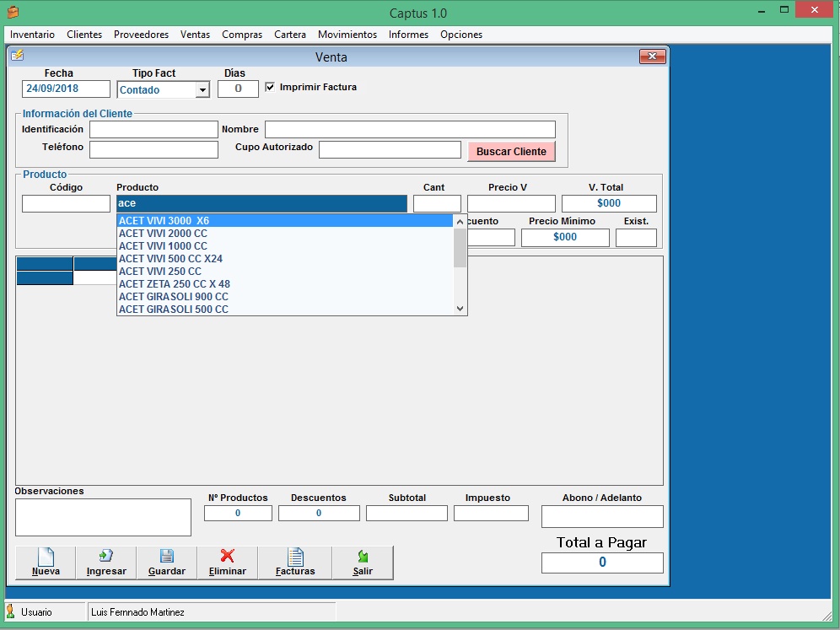Image resolution: width=840 pixels, height=630 pixels.
Task: Click the Fecha date field
Action: tap(66, 89)
